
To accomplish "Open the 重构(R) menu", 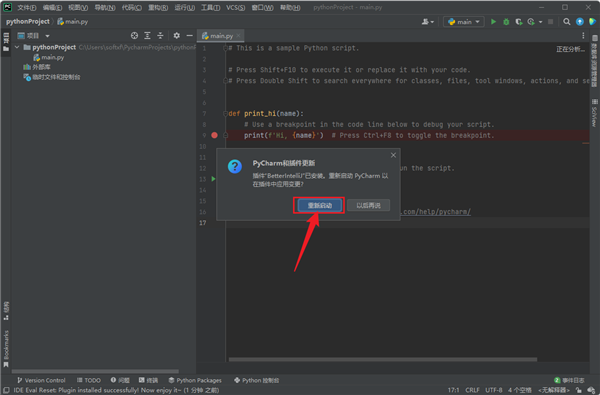I will pos(158,8).
